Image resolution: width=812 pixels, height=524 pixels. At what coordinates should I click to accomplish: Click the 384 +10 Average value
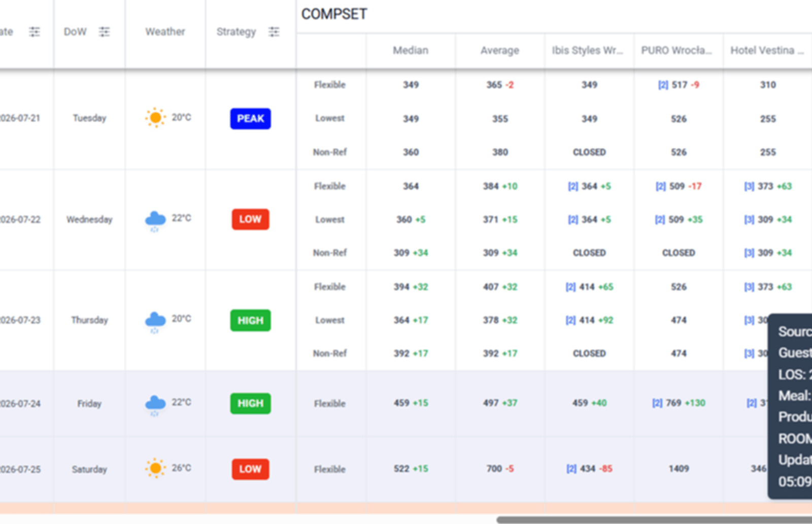pos(500,186)
